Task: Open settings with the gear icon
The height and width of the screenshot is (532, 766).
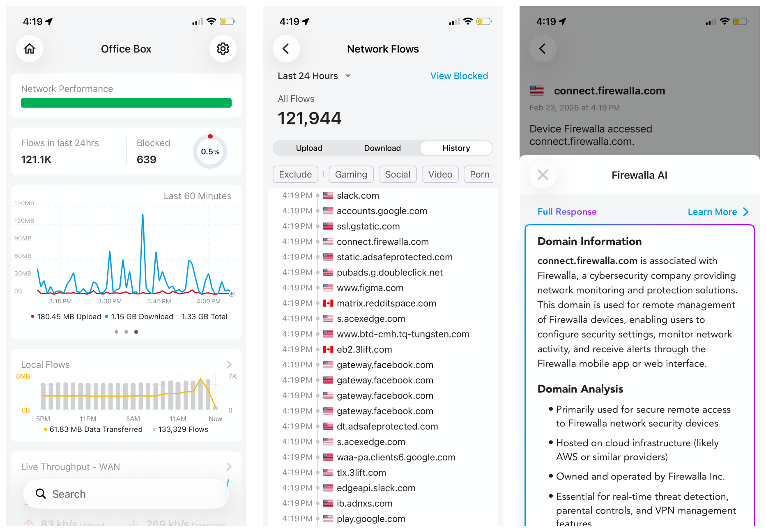Action: pos(223,49)
